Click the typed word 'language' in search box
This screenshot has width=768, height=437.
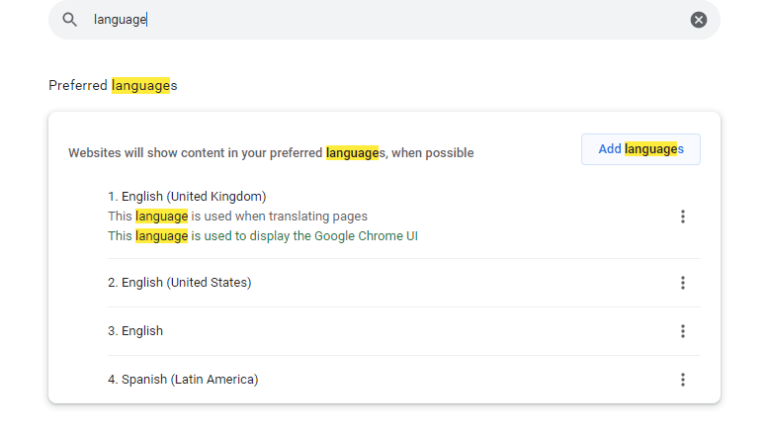tap(119, 20)
